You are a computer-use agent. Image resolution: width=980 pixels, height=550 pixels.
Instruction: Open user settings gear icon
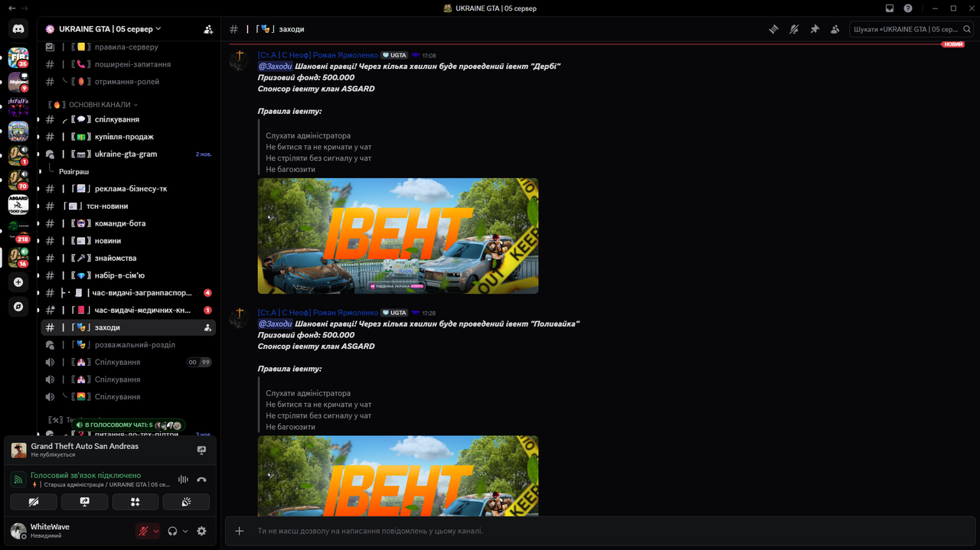tap(201, 531)
